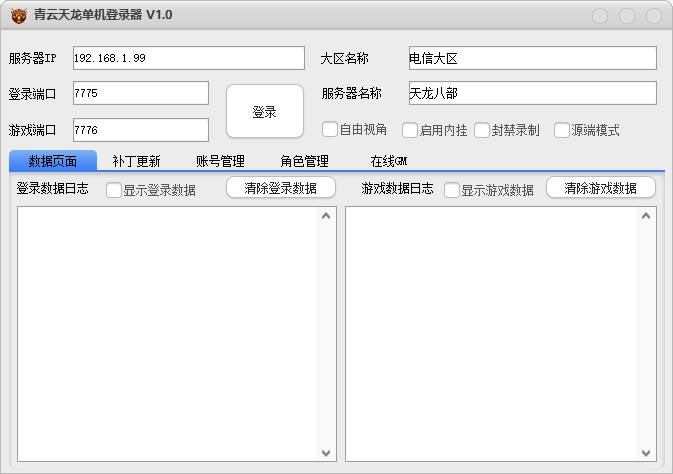Open the 账号管理 tab
Image resolution: width=673 pixels, height=474 pixels.
220,161
